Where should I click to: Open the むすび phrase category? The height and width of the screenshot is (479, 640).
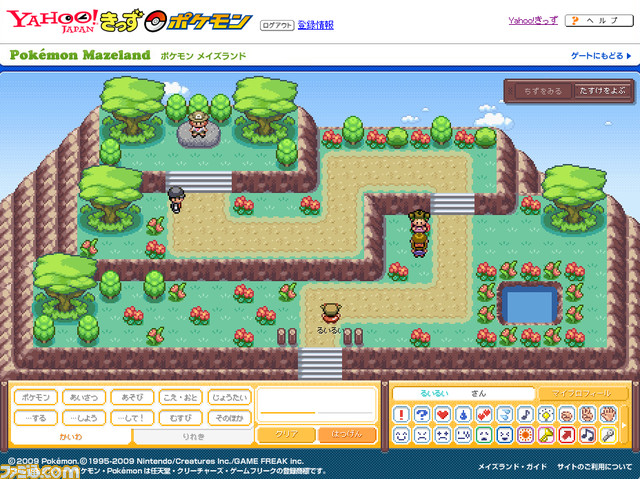(180, 418)
